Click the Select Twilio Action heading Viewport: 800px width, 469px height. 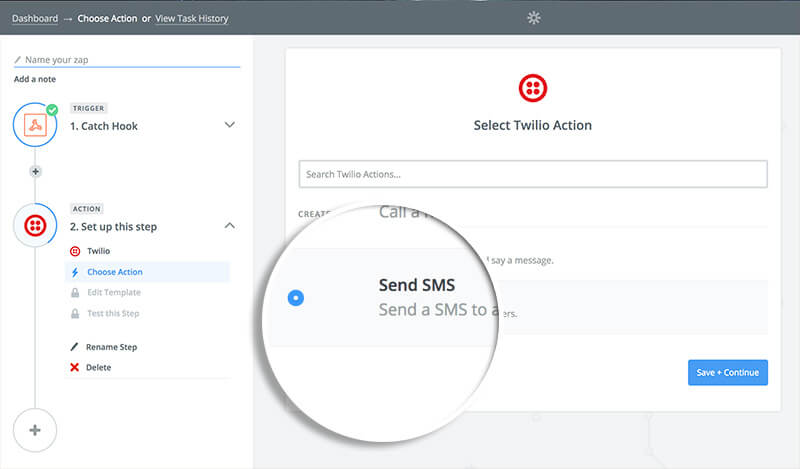coord(533,126)
